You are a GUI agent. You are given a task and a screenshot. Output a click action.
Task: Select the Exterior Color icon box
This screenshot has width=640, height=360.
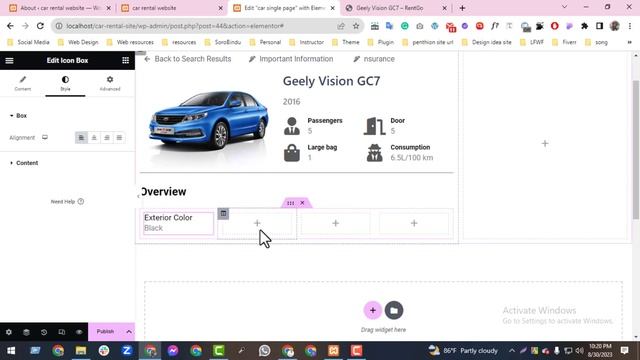click(x=178, y=223)
